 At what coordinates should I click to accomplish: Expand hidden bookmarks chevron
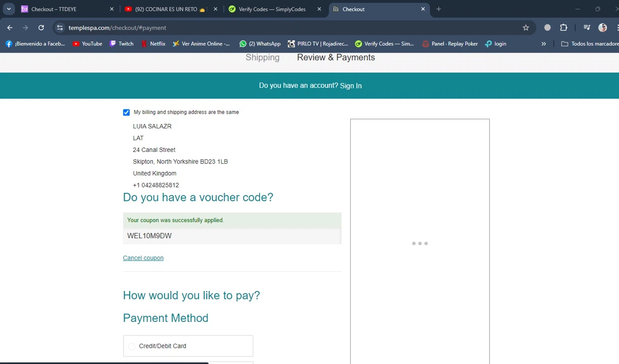pyautogui.click(x=543, y=44)
